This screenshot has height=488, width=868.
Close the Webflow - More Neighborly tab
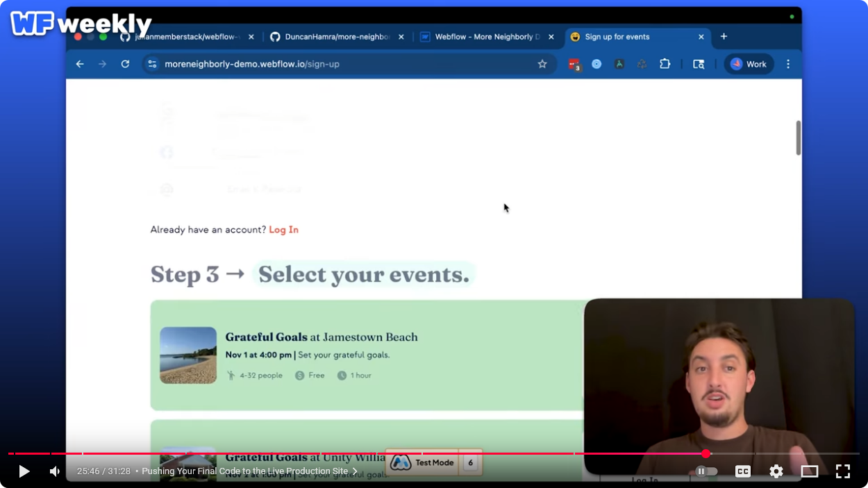(x=551, y=37)
